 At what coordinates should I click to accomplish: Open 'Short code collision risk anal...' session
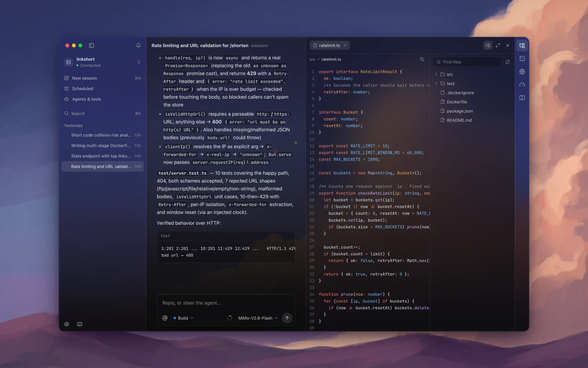pos(103,135)
